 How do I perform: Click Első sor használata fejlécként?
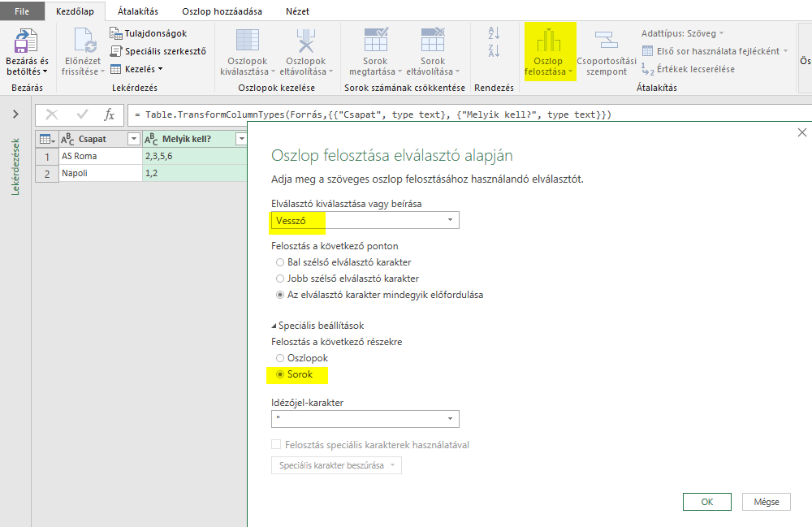point(715,50)
